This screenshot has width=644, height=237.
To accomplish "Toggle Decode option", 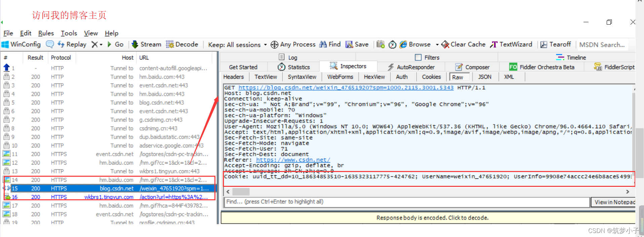I will pos(182,44).
